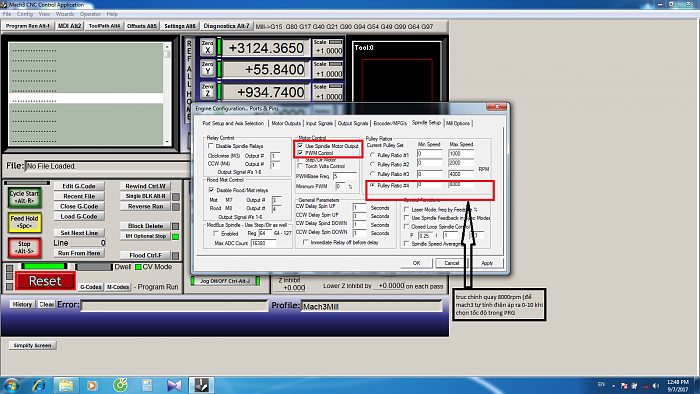Switch to Motor Outputs tab
The image size is (700, 394).
[x=286, y=123]
